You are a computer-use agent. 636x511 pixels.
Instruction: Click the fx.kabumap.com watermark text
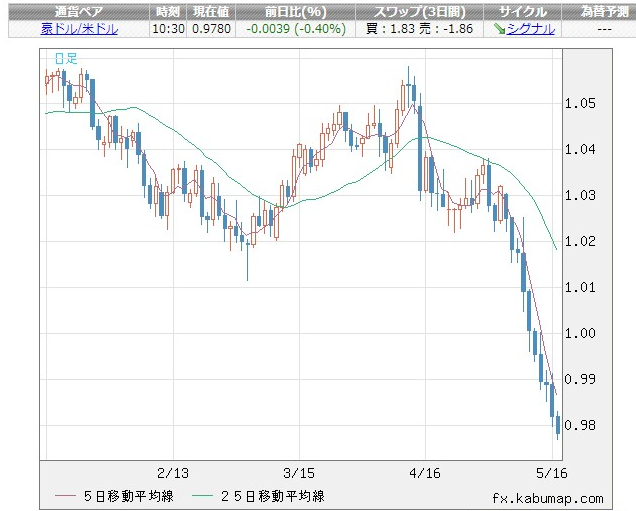tap(547, 497)
